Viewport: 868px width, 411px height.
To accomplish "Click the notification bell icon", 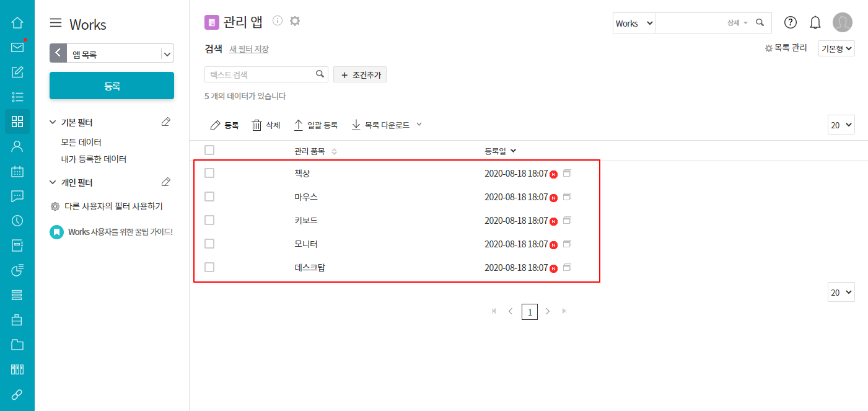I will tap(815, 23).
